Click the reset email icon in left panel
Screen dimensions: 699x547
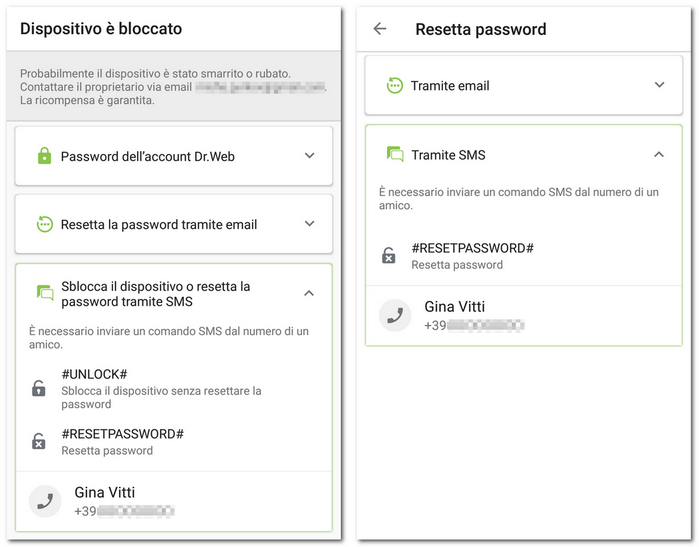tap(45, 224)
